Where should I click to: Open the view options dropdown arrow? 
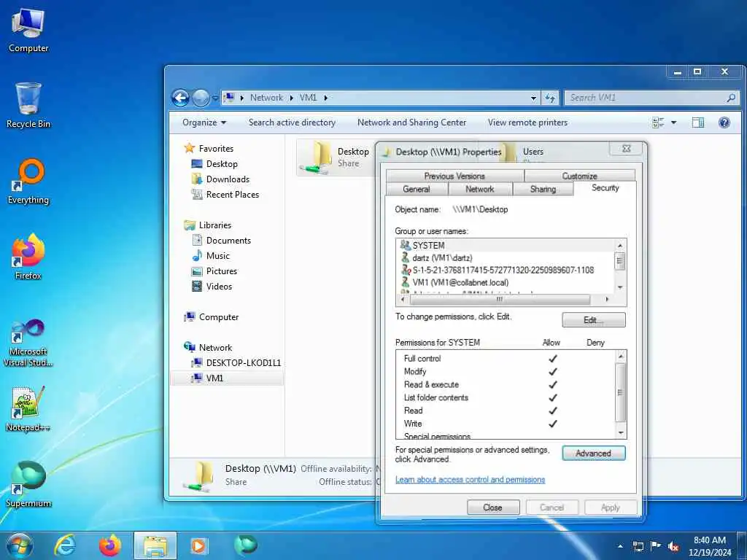point(673,122)
